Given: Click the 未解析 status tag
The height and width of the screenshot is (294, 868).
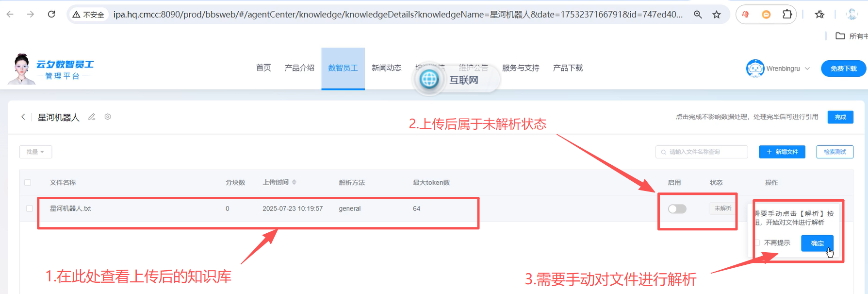Looking at the screenshot, I should coord(722,208).
